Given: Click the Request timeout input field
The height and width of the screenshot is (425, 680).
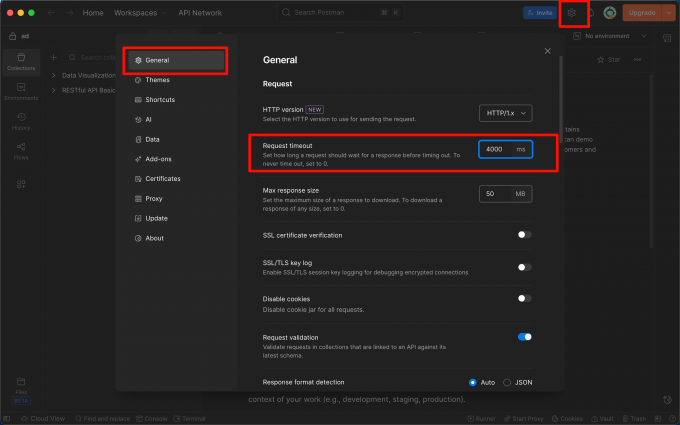Looking at the screenshot, I should (x=506, y=149).
